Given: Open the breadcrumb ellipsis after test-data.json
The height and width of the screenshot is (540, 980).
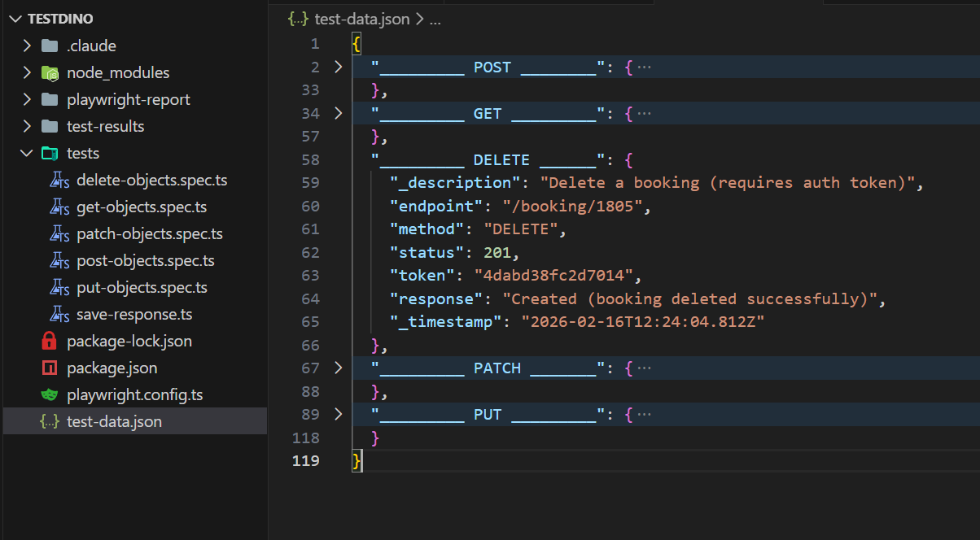Looking at the screenshot, I should click(x=435, y=19).
